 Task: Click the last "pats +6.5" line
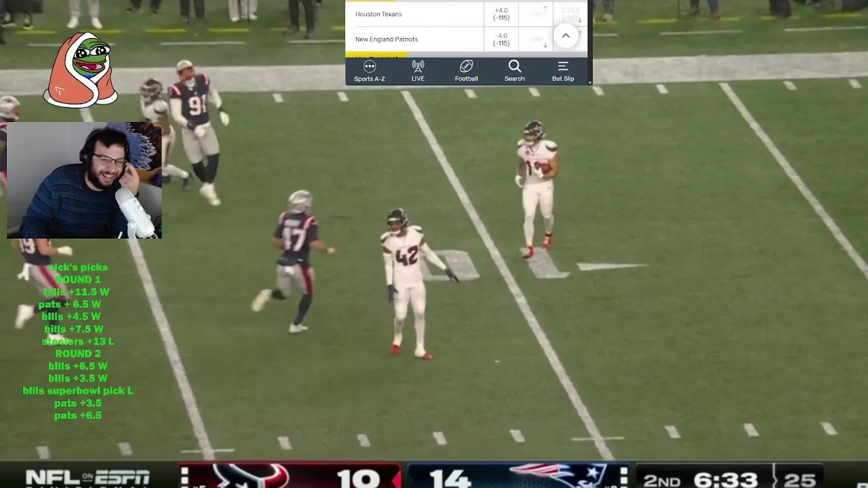(78, 415)
